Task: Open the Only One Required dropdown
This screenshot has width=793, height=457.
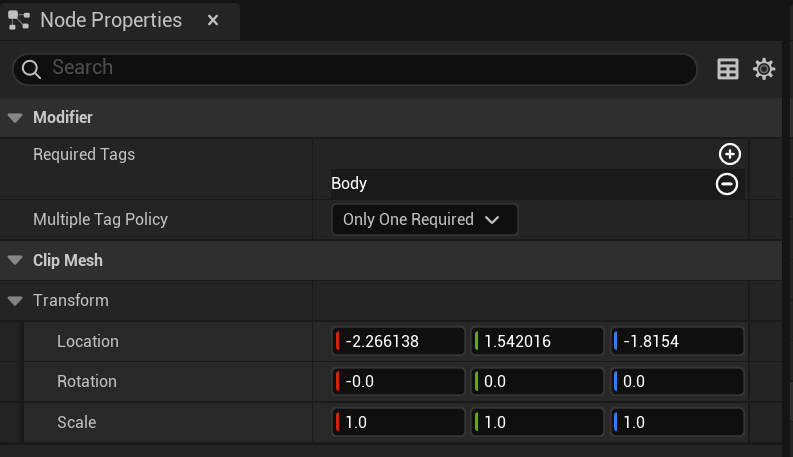Action: click(424, 219)
